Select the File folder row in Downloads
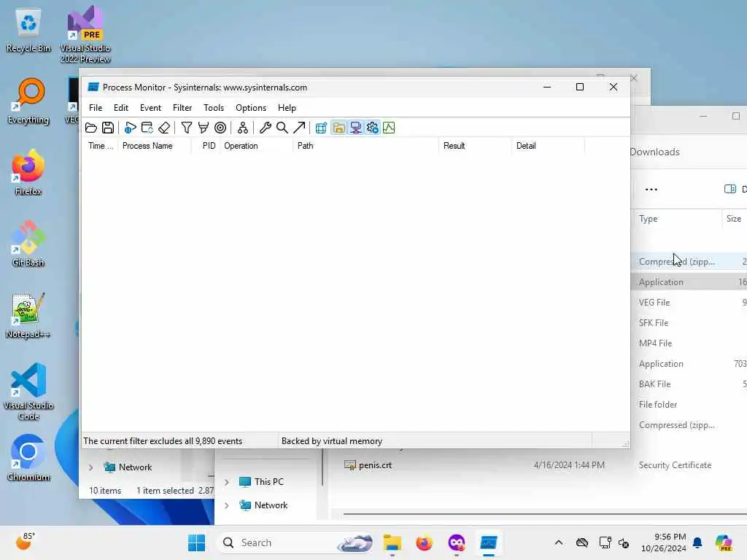This screenshot has height=560, width=747. click(689, 405)
